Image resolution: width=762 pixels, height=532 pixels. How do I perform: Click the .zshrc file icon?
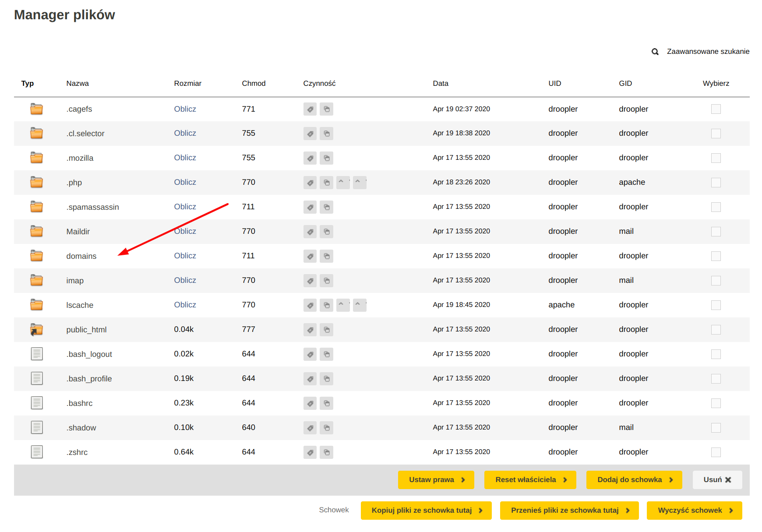pyautogui.click(x=37, y=452)
